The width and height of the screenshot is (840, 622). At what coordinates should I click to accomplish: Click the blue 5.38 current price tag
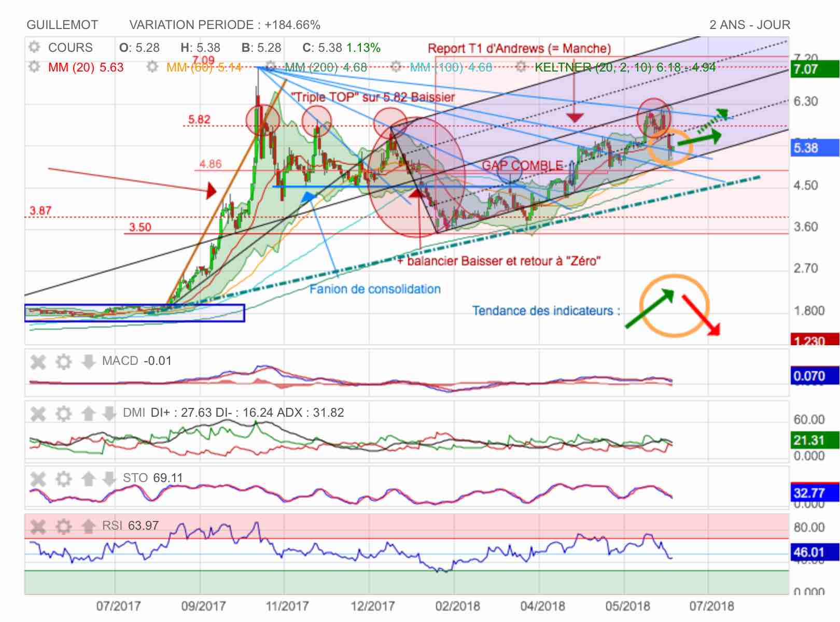814,148
